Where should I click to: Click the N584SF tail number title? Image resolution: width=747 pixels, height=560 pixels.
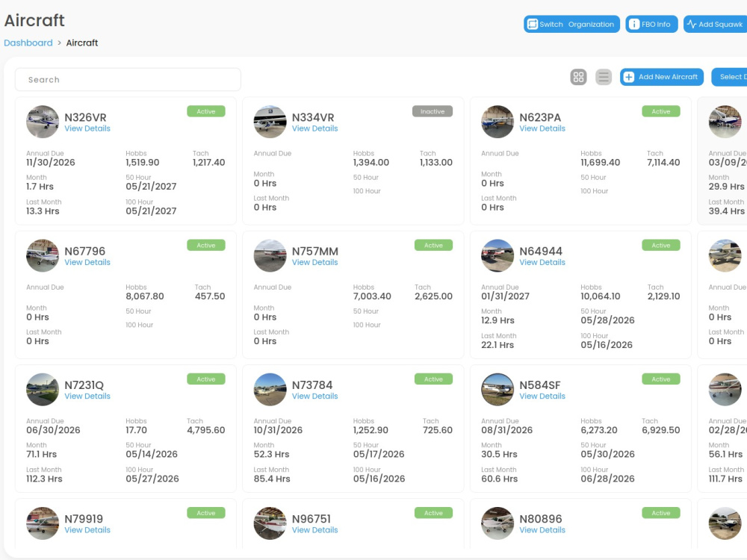540,385
